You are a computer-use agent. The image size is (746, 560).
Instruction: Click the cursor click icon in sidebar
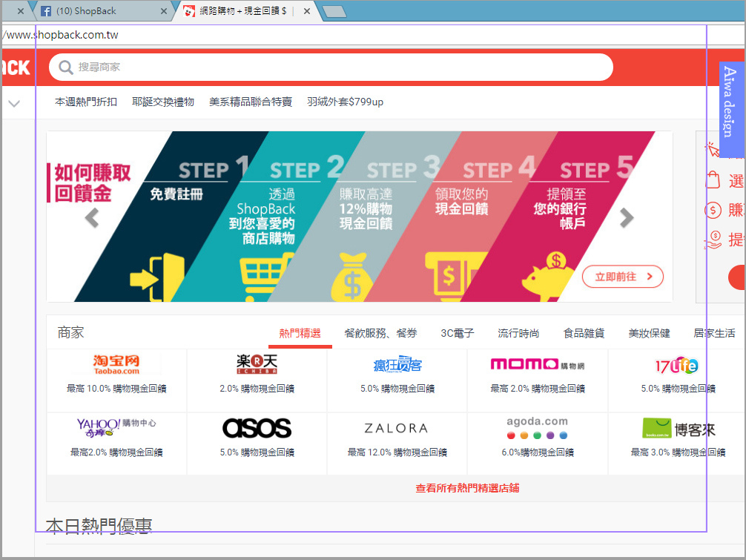(x=712, y=150)
